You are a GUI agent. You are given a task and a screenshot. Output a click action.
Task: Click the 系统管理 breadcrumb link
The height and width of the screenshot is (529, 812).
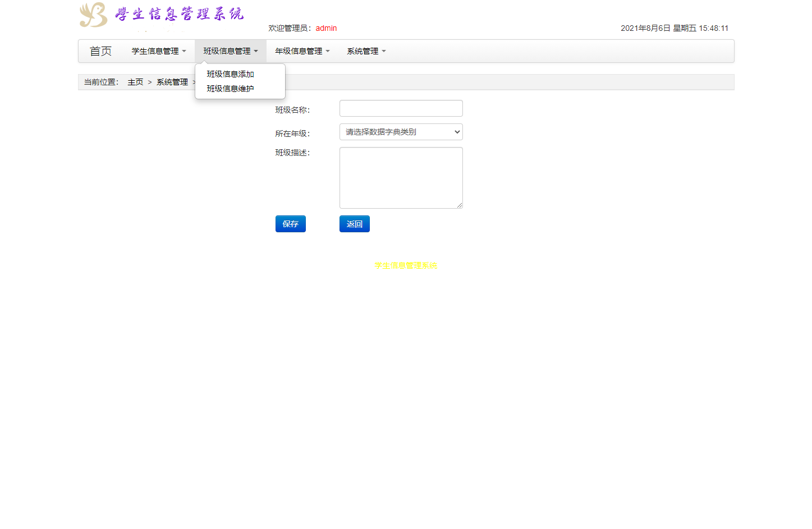pyautogui.click(x=172, y=82)
